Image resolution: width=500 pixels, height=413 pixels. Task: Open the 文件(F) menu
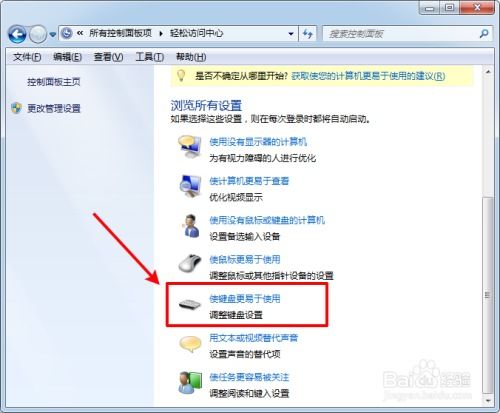(27, 57)
